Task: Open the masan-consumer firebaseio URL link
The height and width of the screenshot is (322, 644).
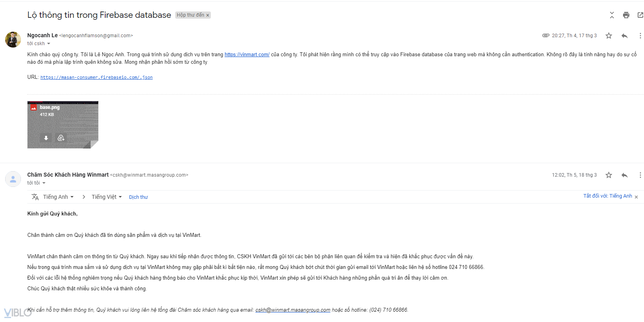Action: [x=96, y=77]
